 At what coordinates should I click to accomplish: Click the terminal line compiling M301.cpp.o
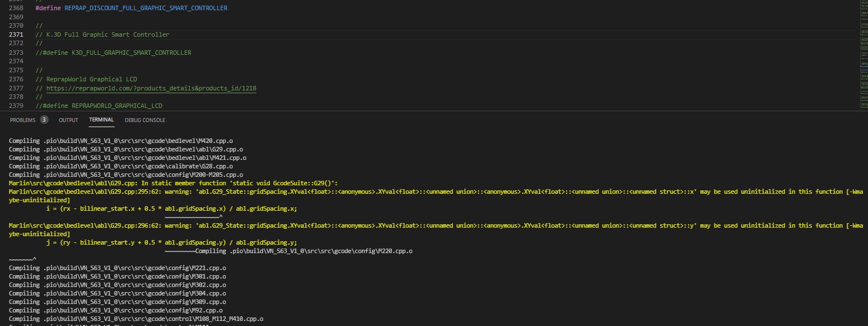[117, 276]
